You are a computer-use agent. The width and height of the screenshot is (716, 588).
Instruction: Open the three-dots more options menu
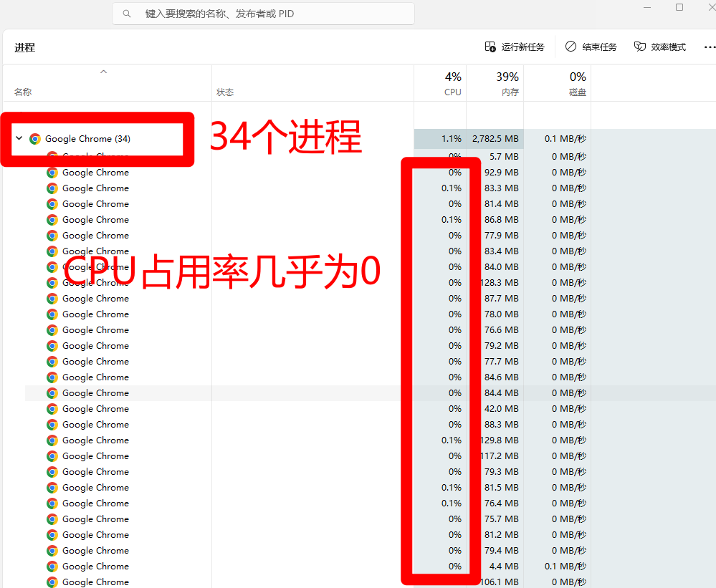click(710, 47)
